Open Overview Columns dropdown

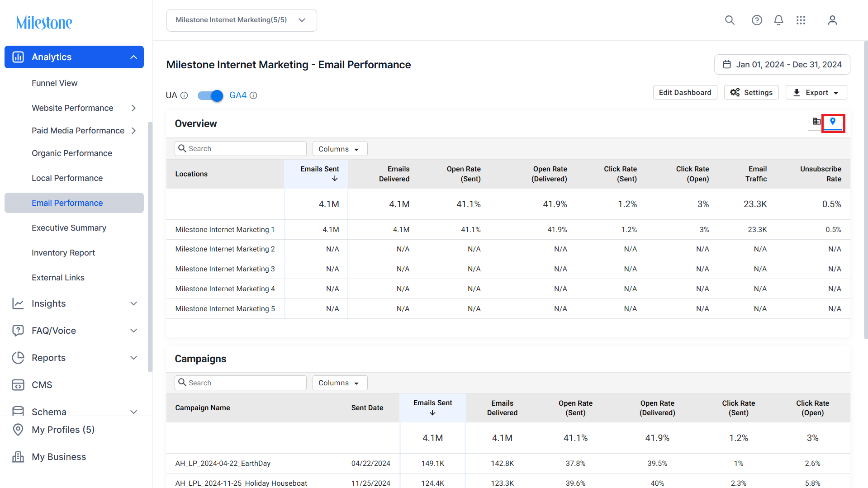[340, 149]
